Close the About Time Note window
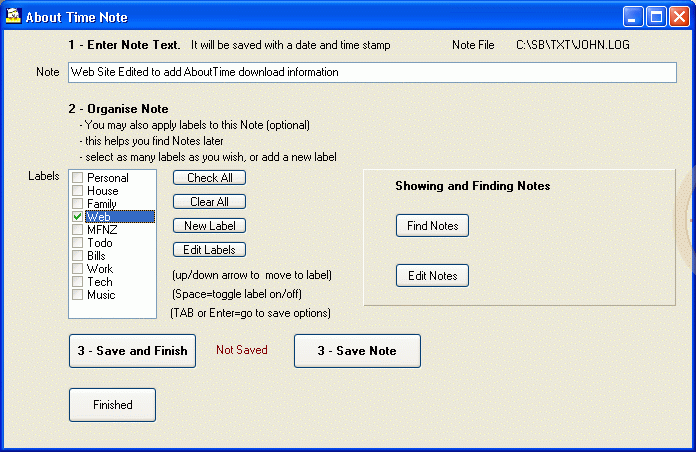The height and width of the screenshot is (452, 696). (x=679, y=17)
